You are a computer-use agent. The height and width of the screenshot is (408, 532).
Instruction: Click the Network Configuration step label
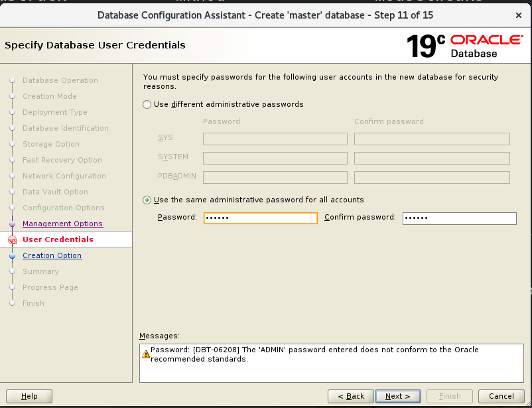click(x=64, y=176)
